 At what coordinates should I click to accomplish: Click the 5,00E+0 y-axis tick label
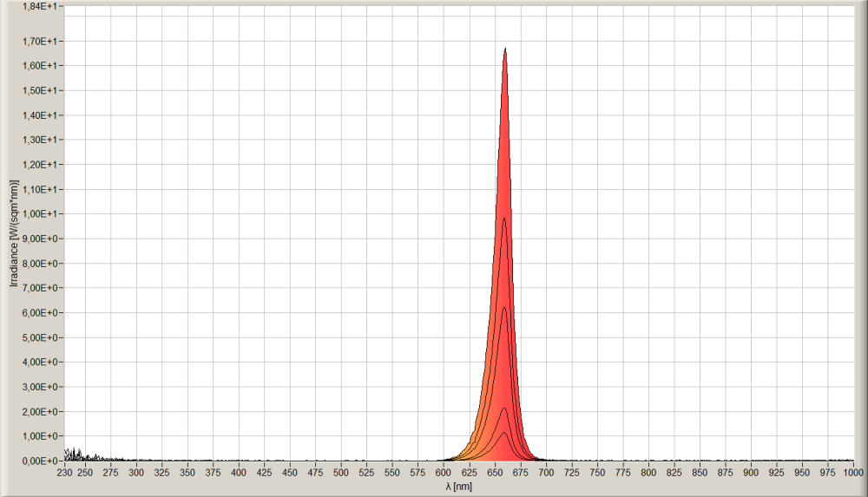tap(38, 337)
